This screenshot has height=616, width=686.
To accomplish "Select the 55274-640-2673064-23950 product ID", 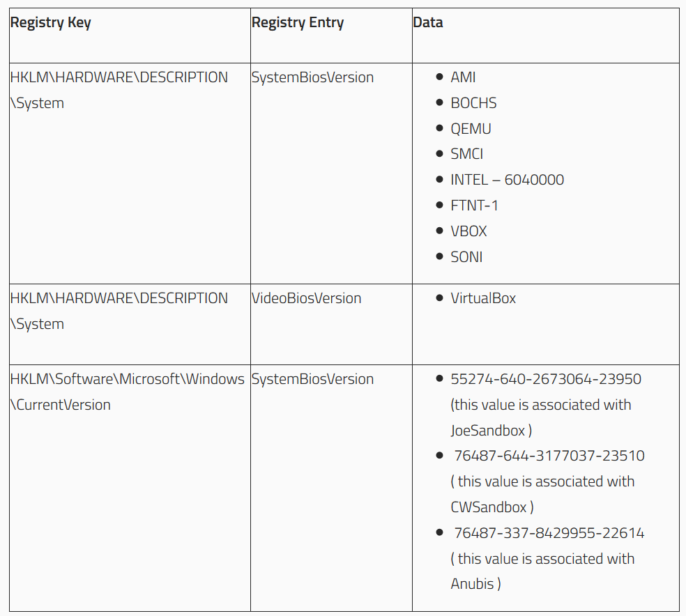I will tap(546, 379).
